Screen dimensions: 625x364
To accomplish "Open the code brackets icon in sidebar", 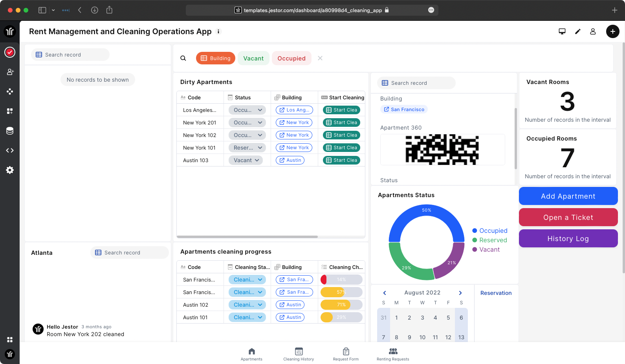I will point(10,150).
